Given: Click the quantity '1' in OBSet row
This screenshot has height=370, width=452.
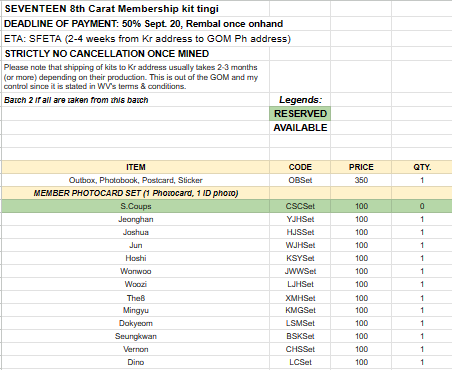Looking at the screenshot, I should click(x=422, y=180).
